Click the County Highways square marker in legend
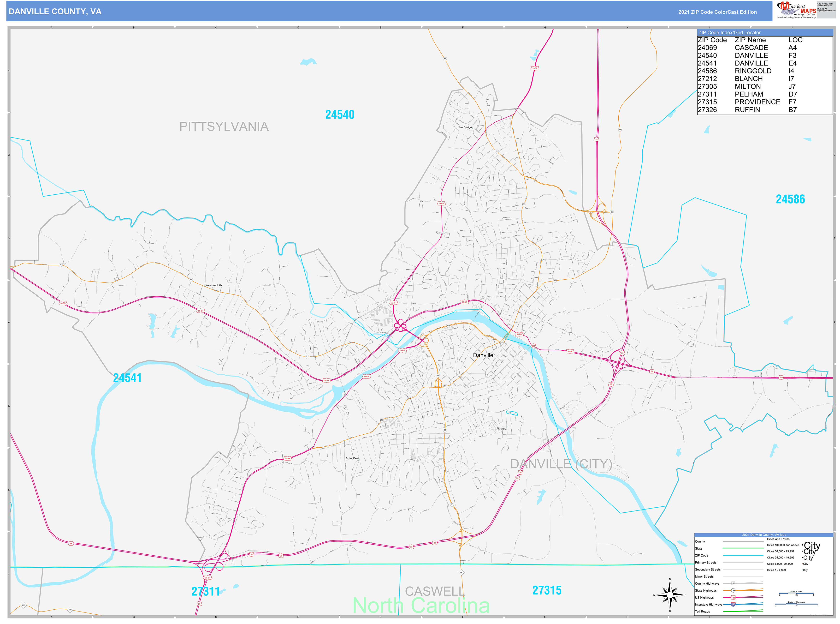This screenshot has height=624, width=840. pyautogui.click(x=733, y=584)
